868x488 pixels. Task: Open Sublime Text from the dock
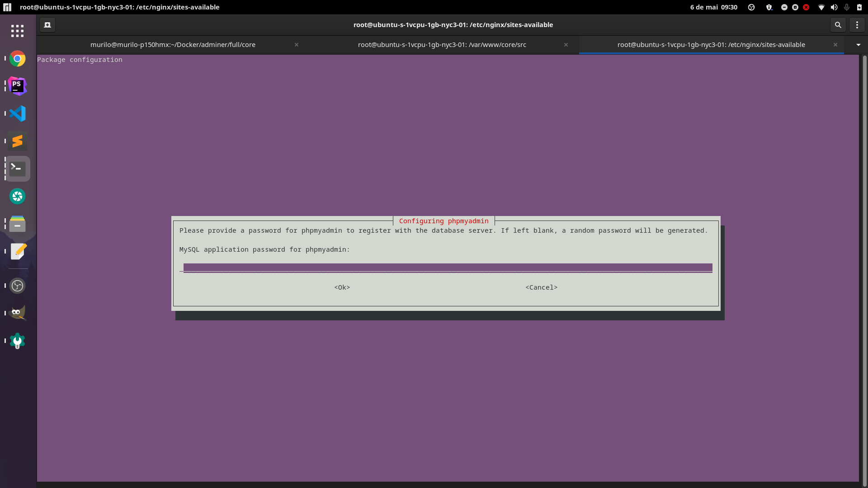(17, 141)
